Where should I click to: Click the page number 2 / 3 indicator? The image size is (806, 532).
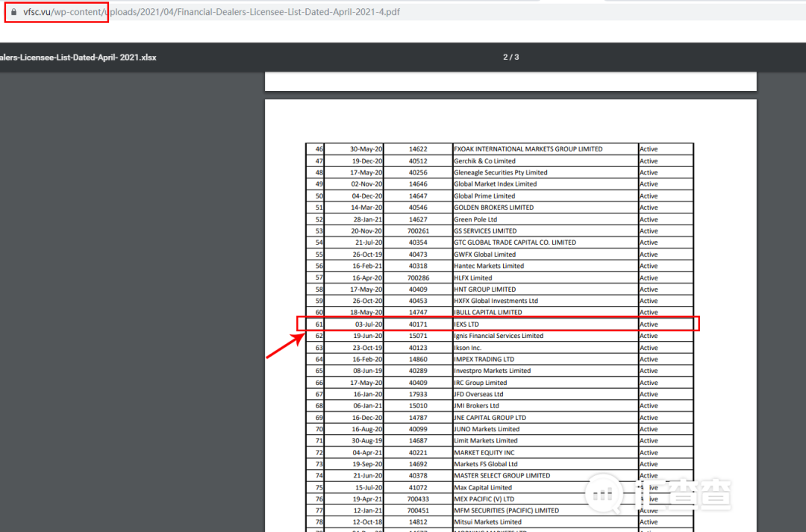point(511,57)
